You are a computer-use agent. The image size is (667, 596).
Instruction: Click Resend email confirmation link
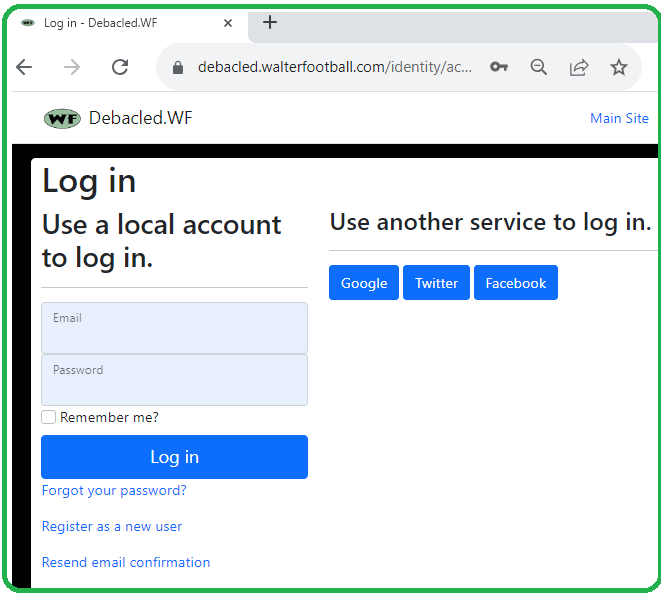pos(126,562)
